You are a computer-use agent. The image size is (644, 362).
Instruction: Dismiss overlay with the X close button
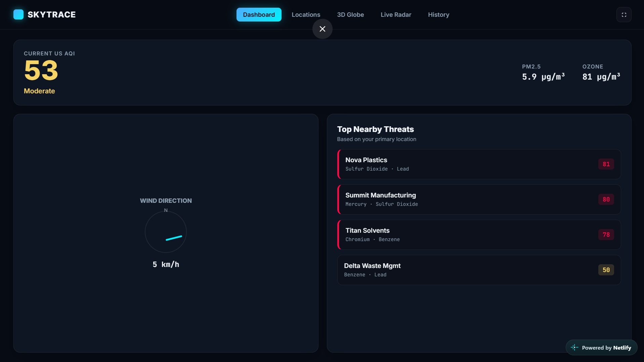tap(323, 29)
